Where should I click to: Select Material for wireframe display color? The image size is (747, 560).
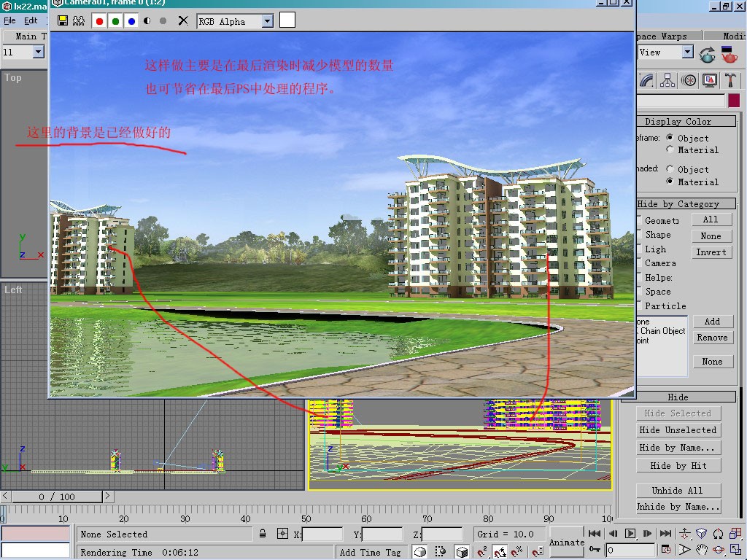(x=670, y=150)
